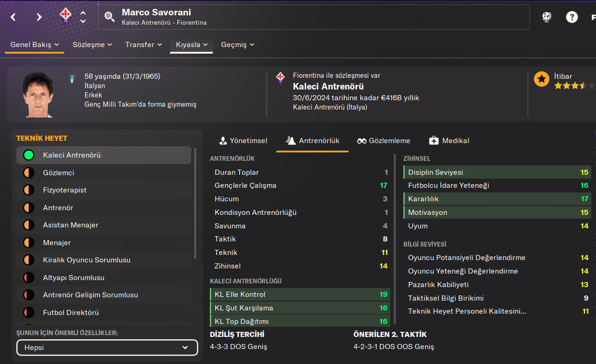Viewport: 596px width, 364px height.
Task: Select Kaleci Antrenörü role indicator
Action: click(29, 155)
